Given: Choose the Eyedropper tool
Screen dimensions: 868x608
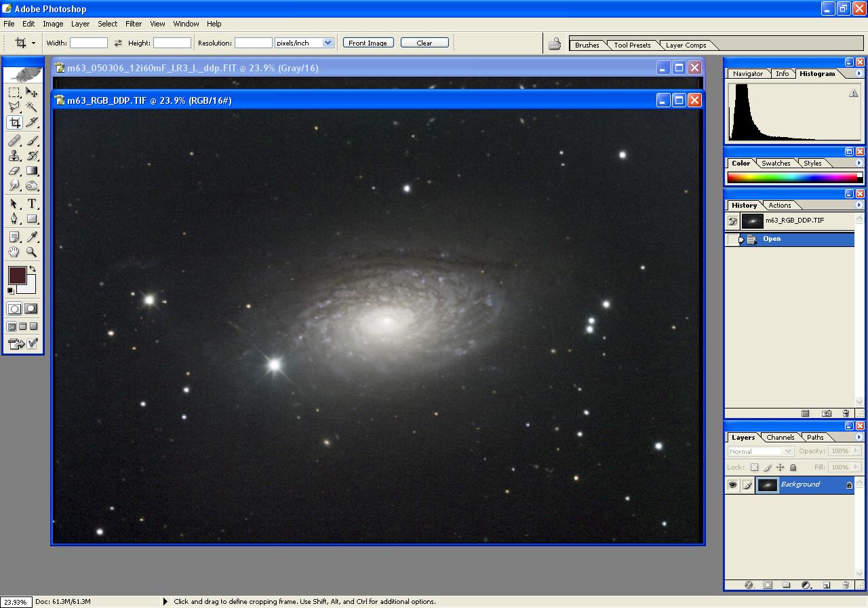Looking at the screenshot, I should (32, 236).
